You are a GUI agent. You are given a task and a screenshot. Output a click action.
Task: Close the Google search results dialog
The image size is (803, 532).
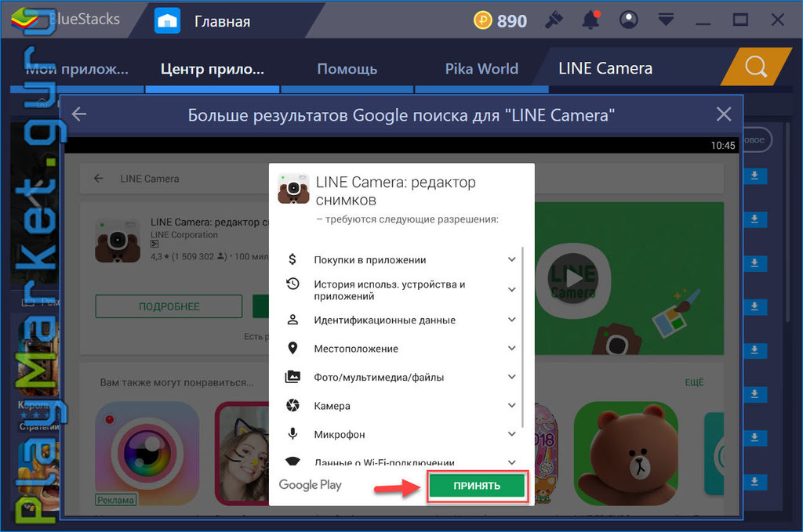point(723,114)
